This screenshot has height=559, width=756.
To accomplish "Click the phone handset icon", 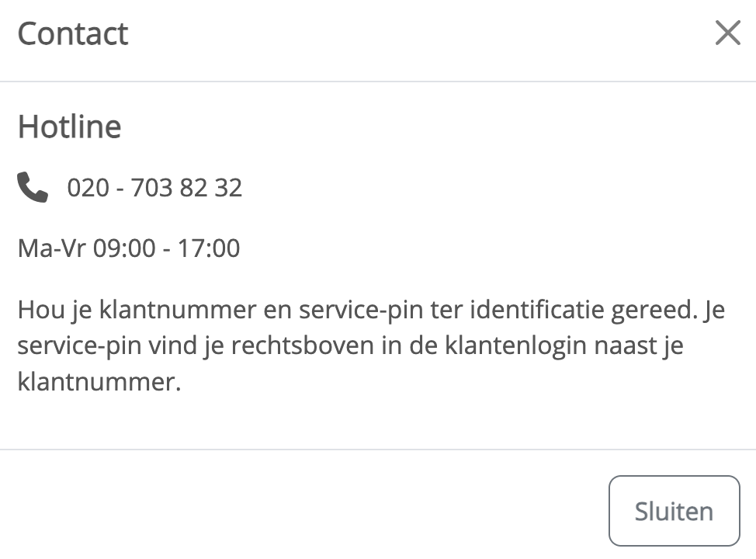I will 33,188.
